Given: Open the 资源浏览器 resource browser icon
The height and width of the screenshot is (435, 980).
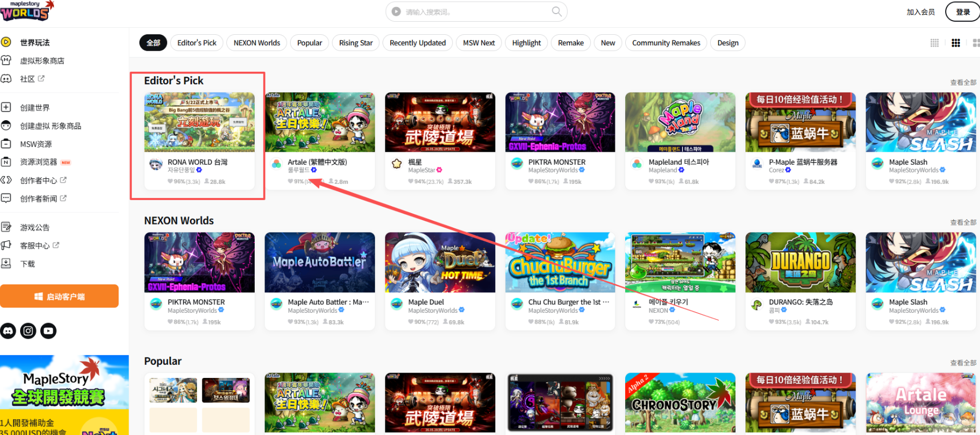Looking at the screenshot, I should tap(6, 162).
